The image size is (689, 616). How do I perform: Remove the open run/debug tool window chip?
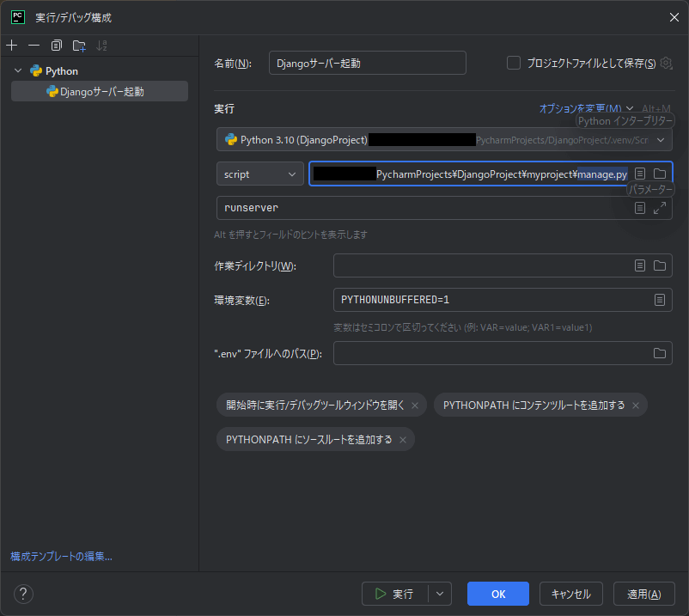[415, 406]
